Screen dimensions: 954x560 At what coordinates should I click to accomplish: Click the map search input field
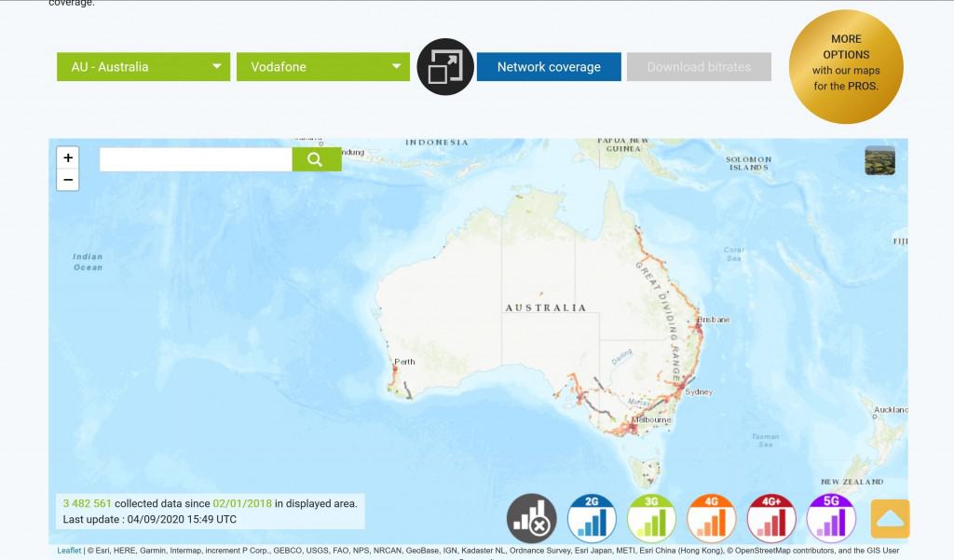click(196, 159)
